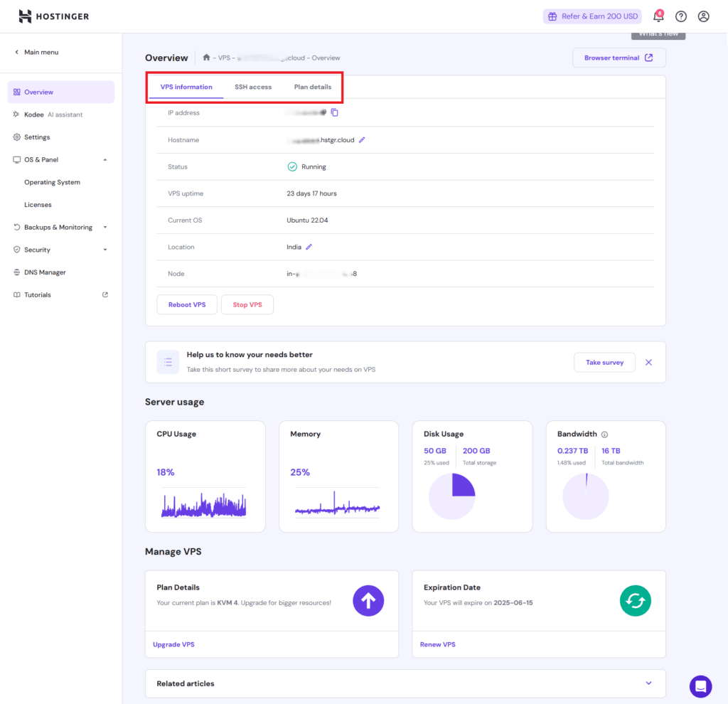The height and width of the screenshot is (704, 728).
Task: Copy the IP address with the copy icon
Action: [334, 112]
